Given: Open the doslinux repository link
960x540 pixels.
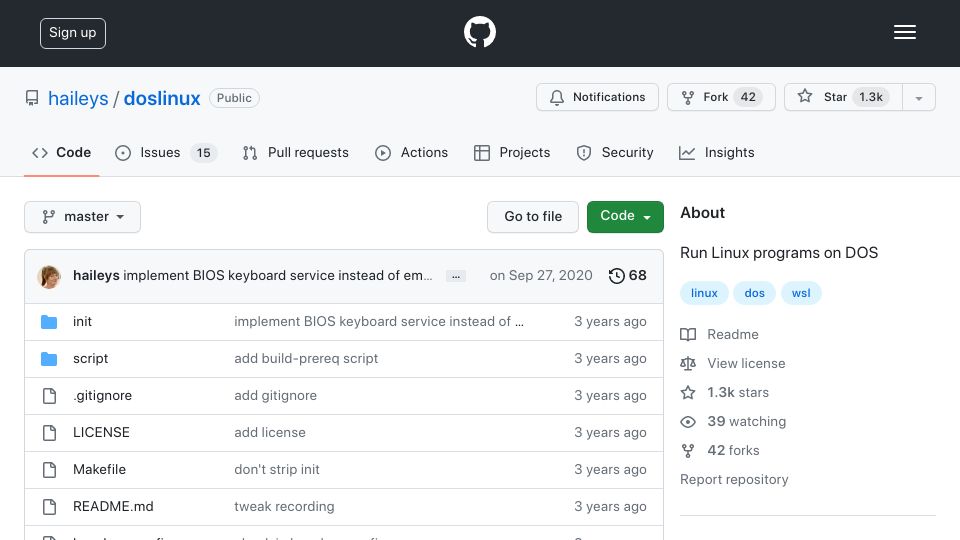Looking at the screenshot, I should click(162, 99).
